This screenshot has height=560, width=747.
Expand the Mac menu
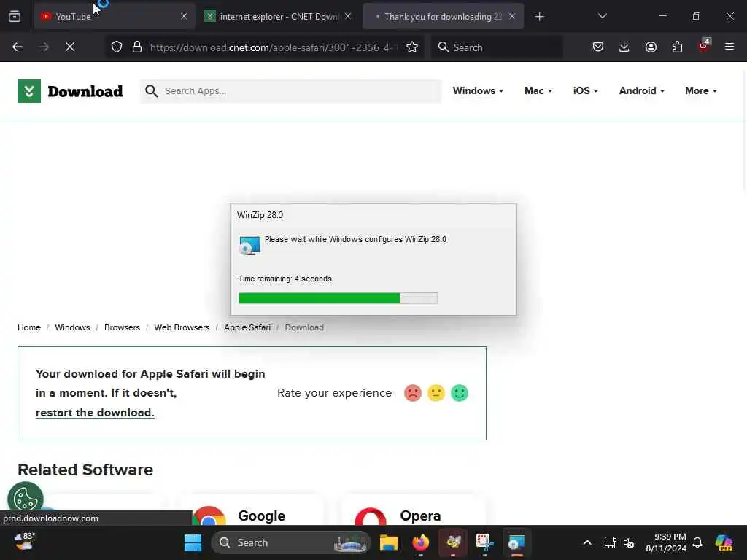click(538, 90)
